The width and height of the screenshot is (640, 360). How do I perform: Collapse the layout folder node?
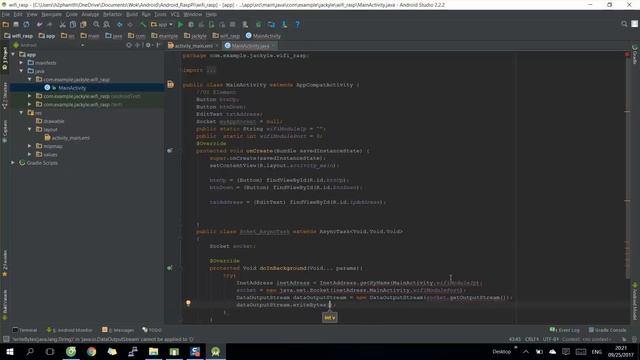coord(29,129)
